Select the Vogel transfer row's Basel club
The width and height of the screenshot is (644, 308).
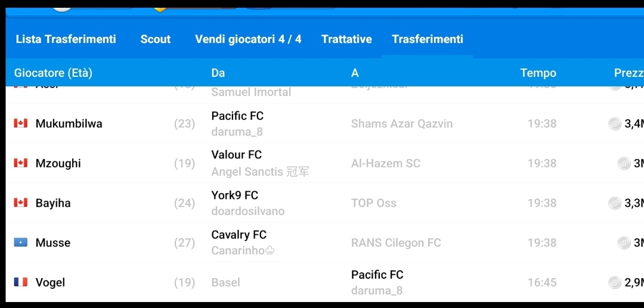pyautogui.click(x=225, y=282)
